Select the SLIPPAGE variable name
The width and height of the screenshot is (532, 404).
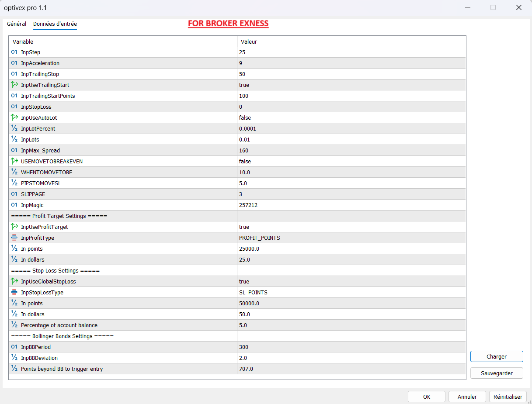(x=33, y=194)
